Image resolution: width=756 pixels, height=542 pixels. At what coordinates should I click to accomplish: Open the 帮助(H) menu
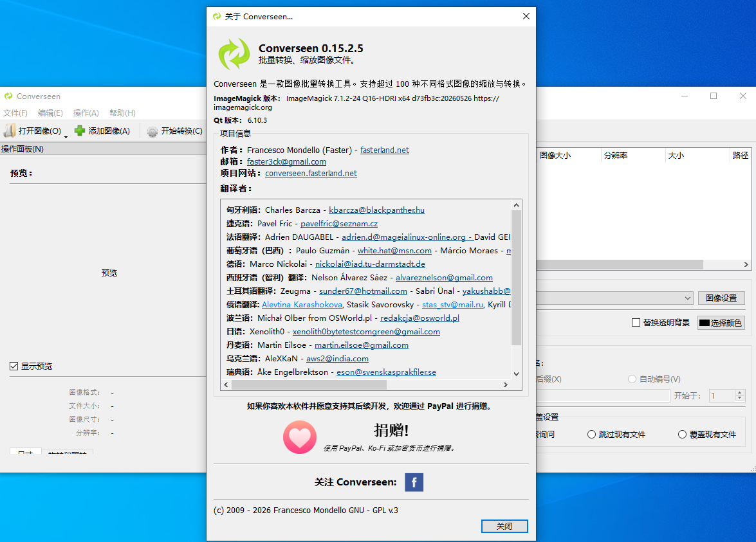pos(122,113)
